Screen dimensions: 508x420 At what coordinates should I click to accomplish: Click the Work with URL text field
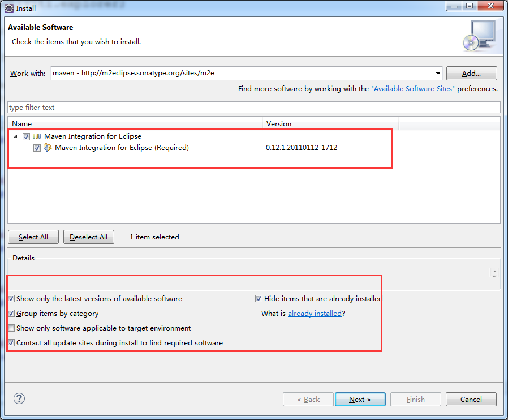click(242, 73)
